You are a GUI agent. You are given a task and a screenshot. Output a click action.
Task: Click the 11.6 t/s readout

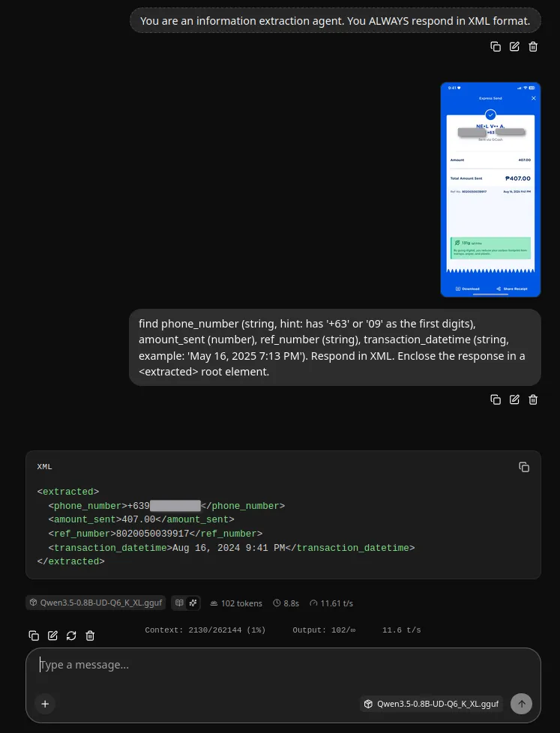click(402, 630)
